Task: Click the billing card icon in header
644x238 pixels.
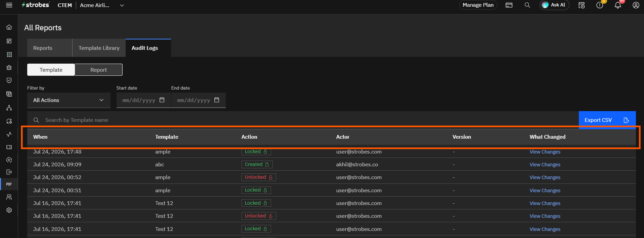Action: coord(509,5)
